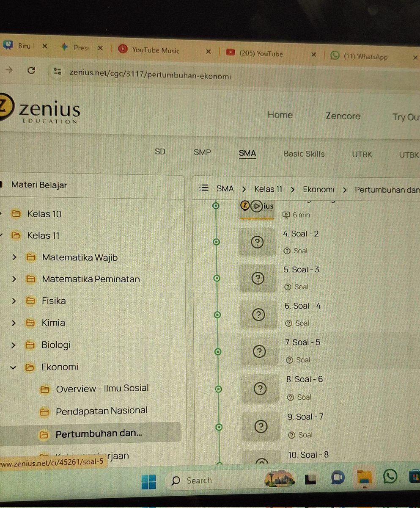
Task: Open the question icon thumbnail for Soal - 3
Action: (x=258, y=278)
